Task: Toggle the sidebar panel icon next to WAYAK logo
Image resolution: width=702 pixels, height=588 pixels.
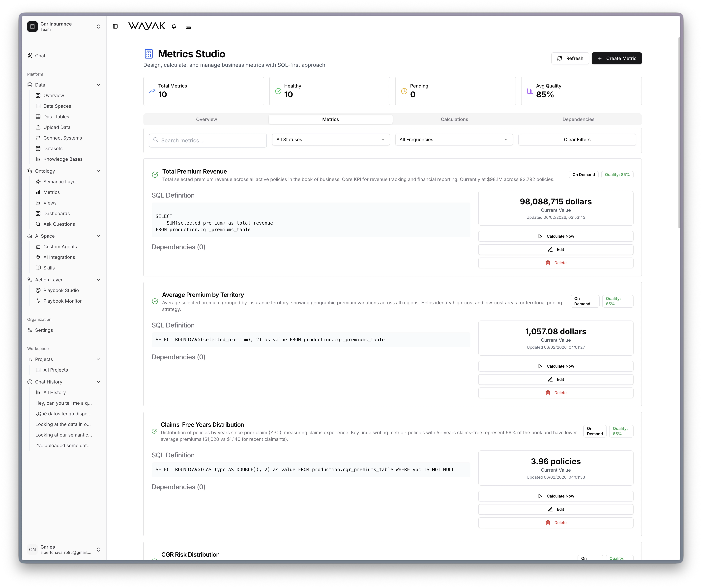Action: 115,26
